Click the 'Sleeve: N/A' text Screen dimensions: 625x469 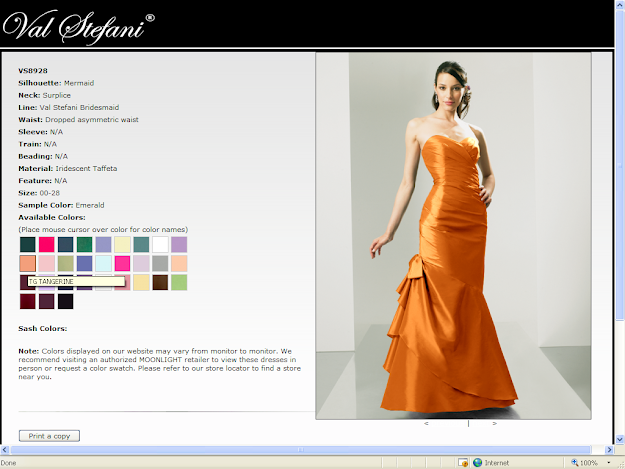41,132
